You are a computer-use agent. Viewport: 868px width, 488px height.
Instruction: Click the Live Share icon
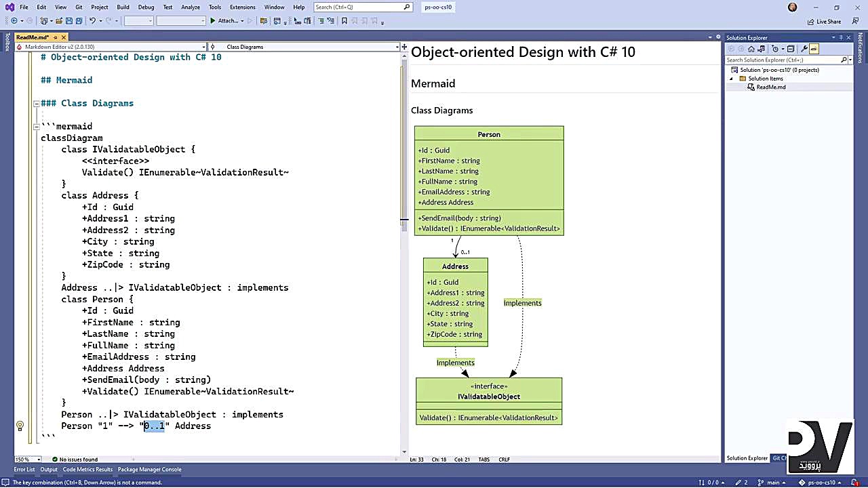823,21
